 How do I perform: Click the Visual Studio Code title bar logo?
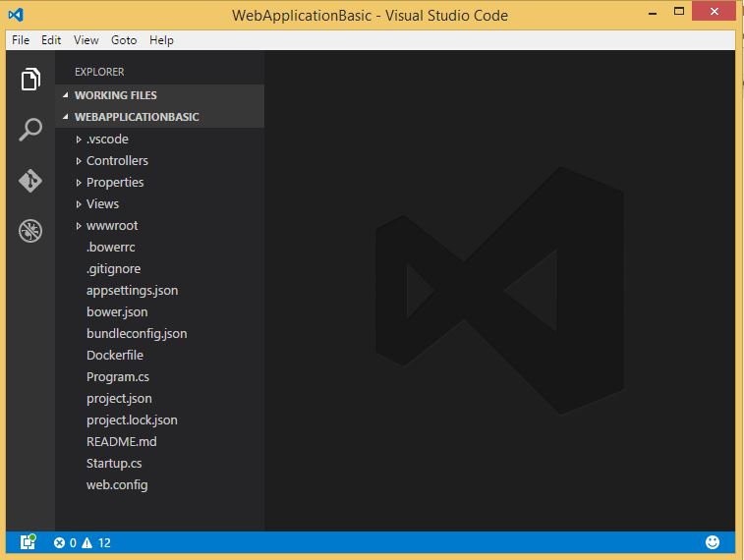tap(16, 15)
